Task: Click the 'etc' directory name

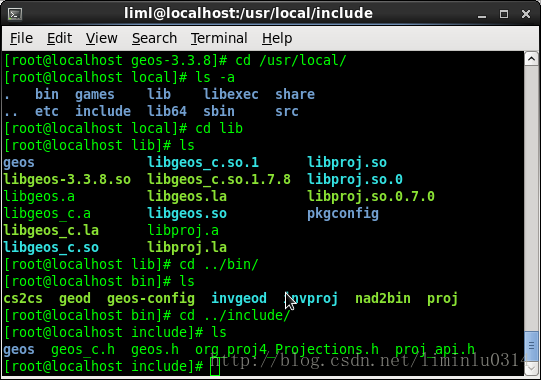Action: click(47, 111)
